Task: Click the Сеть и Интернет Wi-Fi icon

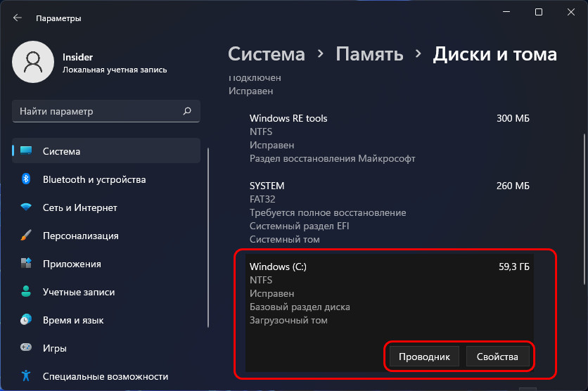Action: coord(27,207)
